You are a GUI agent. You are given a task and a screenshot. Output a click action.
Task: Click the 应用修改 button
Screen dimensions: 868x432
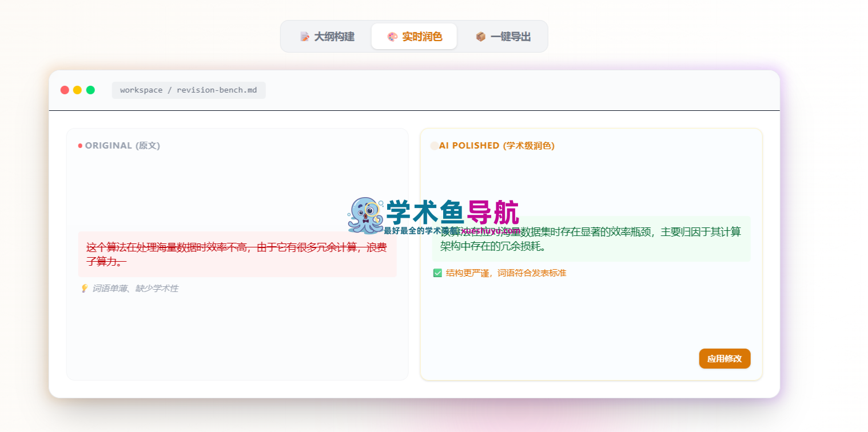click(724, 359)
